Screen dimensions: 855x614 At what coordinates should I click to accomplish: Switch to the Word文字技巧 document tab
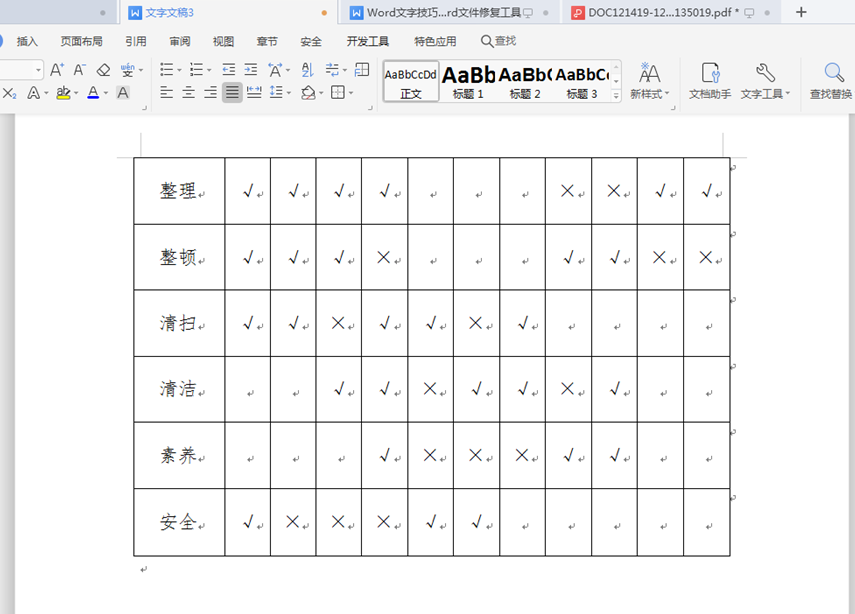click(x=450, y=13)
